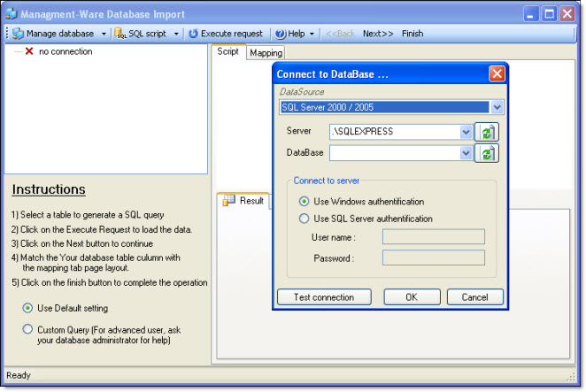Click the Help question mark icon
Viewport: 586px width, 392px height.
point(281,34)
